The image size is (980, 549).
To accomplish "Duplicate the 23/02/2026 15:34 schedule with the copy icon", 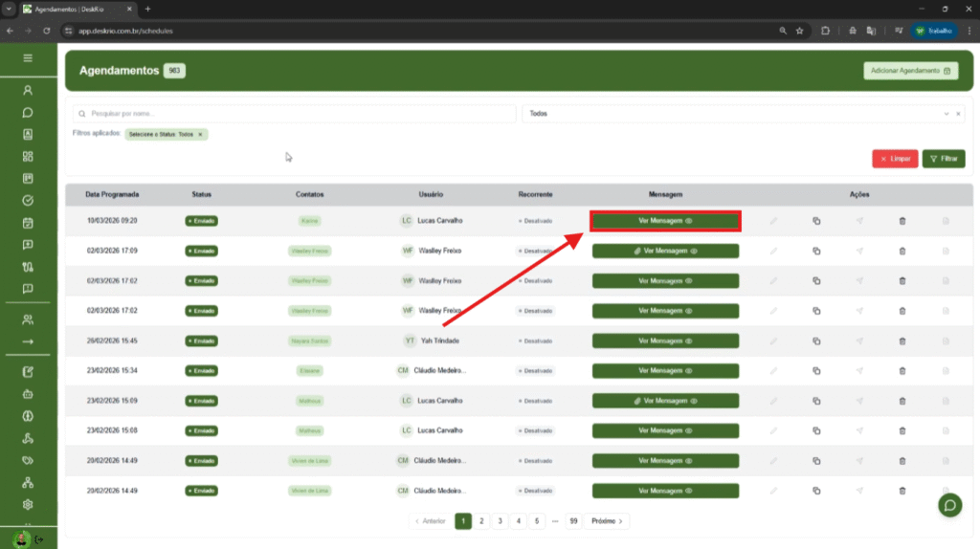I will (816, 370).
